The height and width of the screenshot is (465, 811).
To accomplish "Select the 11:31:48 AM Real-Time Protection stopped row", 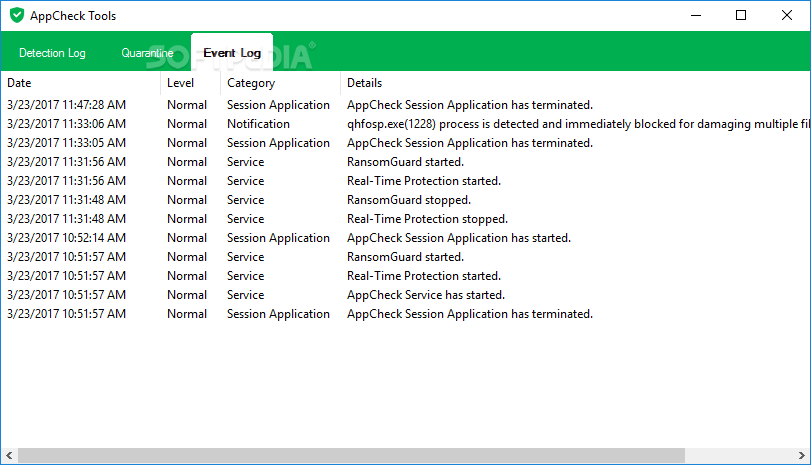I will 406,219.
